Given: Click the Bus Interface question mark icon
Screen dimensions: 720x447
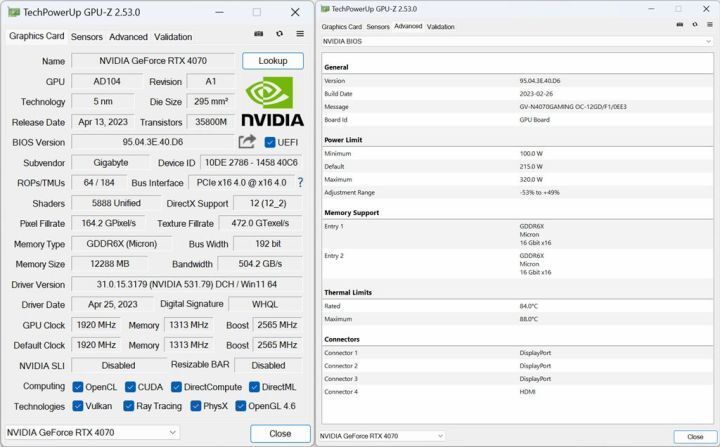Looking at the screenshot, I should point(300,182).
